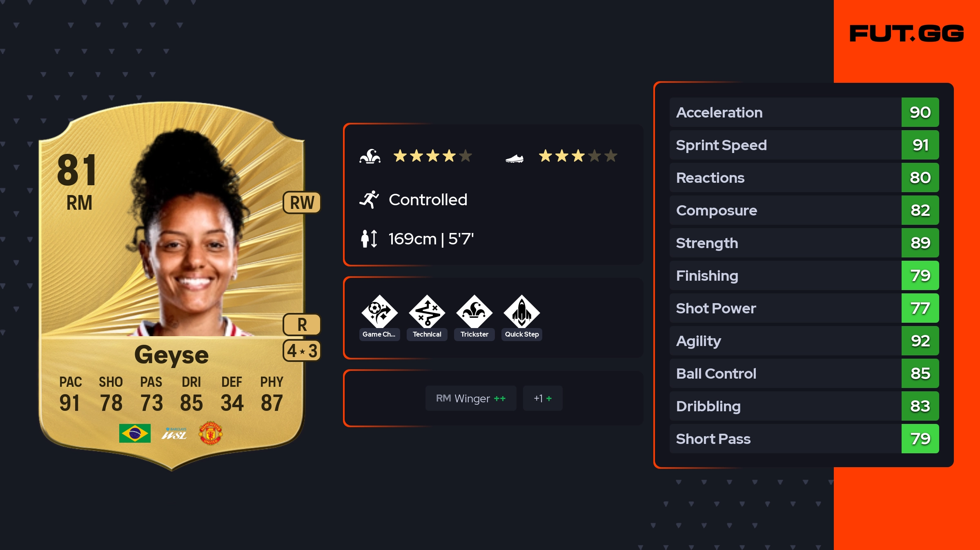The width and height of the screenshot is (980, 550).
Task: Click the Barclays WSL league logo
Action: (174, 434)
